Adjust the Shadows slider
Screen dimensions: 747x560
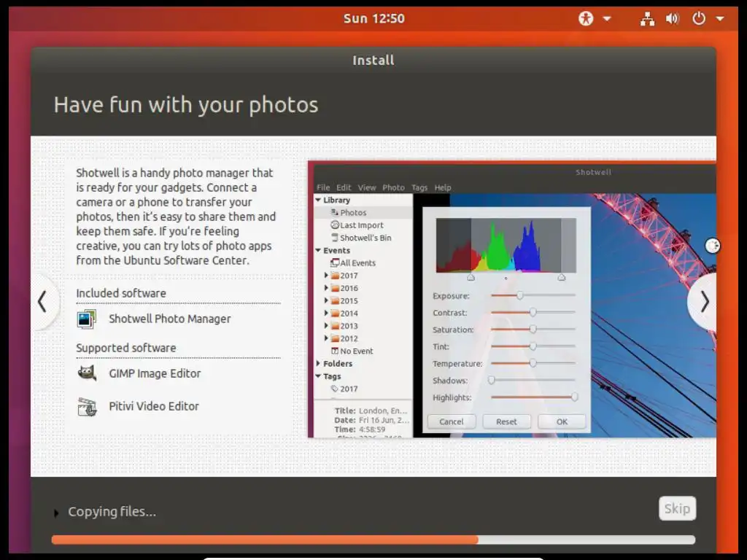tap(533, 380)
